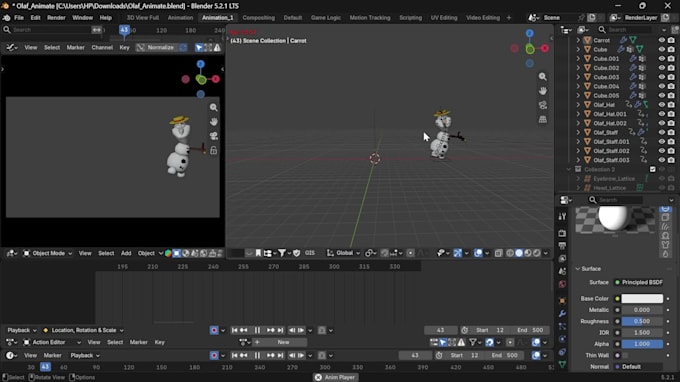680x382 pixels.
Task: Switch to the Scripting workspace tab
Action: tap(410, 18)
